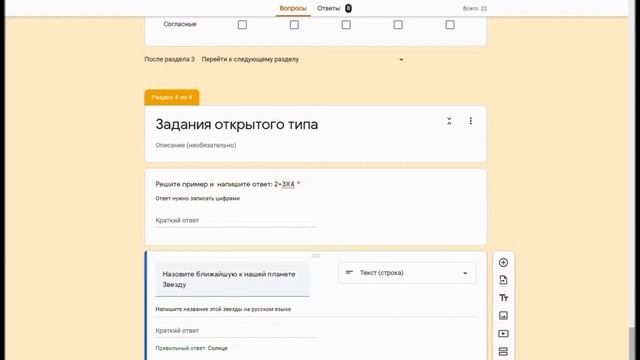Click the После раздела 3 label
Screen dimensions: 640x360
(x=169, y=59)
